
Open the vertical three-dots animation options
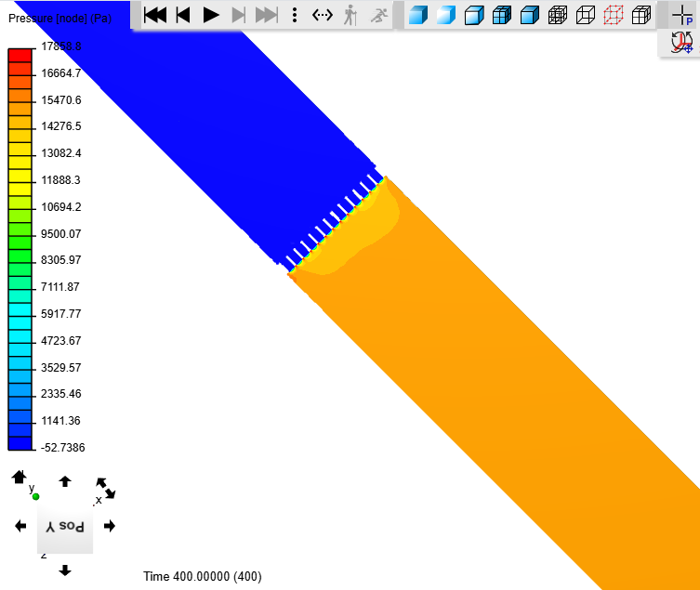[x=294, y=15]
